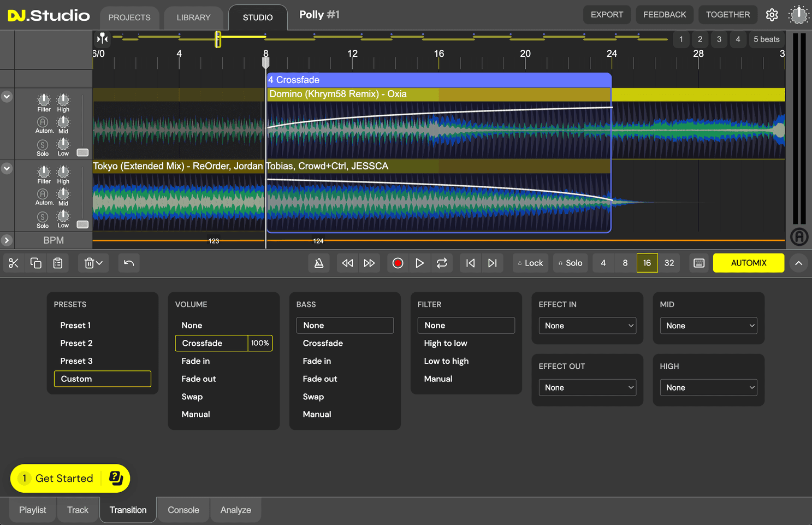Click the paste clipboard icon
The image size is (812, 525).
[58, 263]
